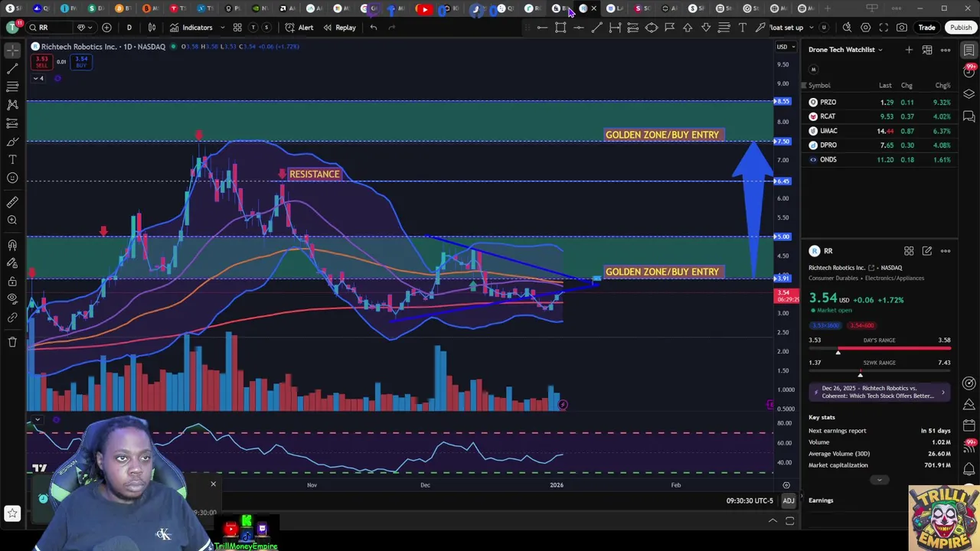The height and width of the screenshot is (551, 980).
Task: Open the float set up layout dropdown
Action: pos(792,28)
